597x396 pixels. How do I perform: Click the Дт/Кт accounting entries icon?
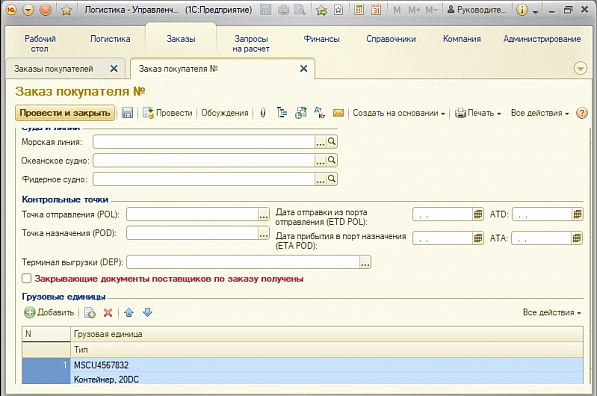click(319, 113)
